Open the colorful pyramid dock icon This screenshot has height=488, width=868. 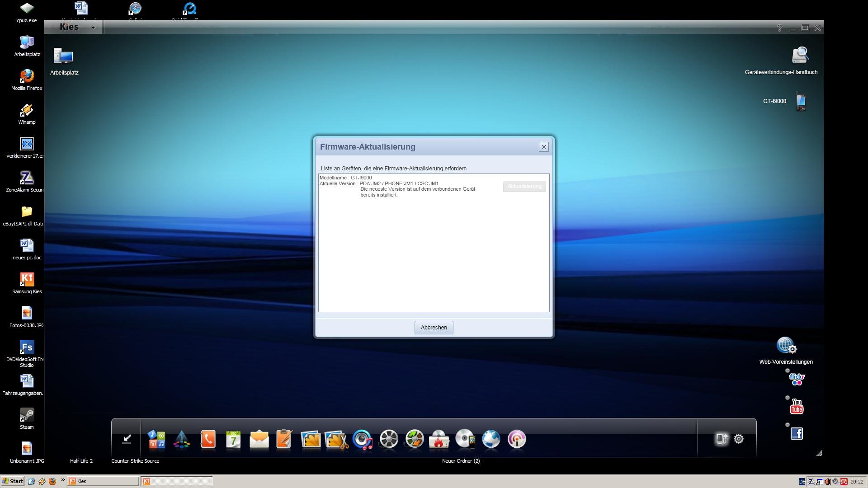(x=182, y=439)
